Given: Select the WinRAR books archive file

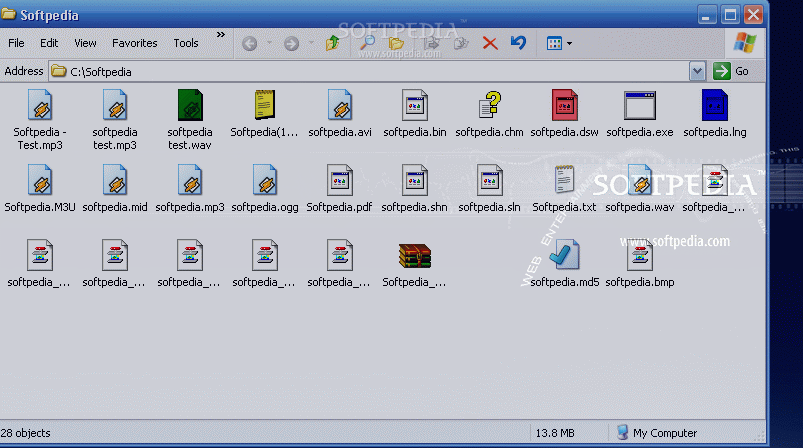Looking at the screenshot, I should 414,264.
